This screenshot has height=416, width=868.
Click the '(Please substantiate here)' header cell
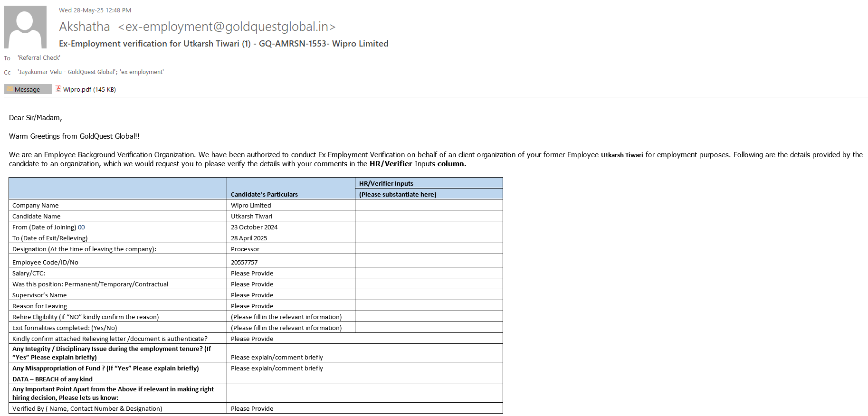point(398,194)
